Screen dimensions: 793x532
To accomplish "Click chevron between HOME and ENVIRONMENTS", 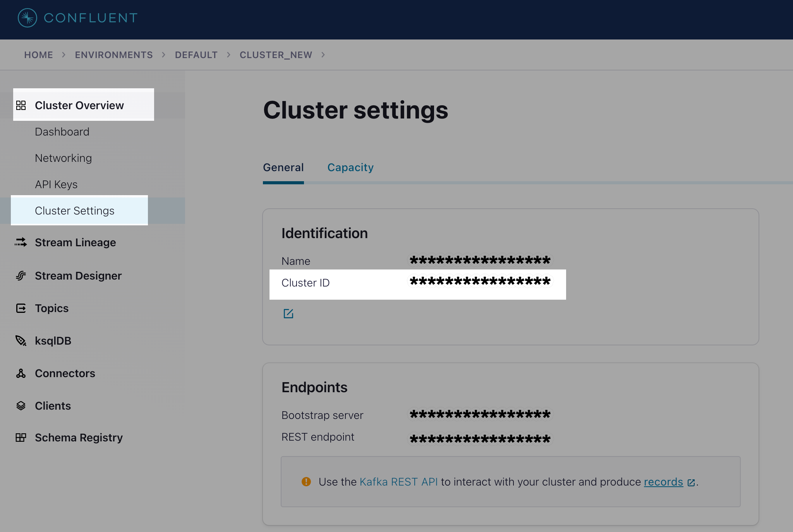I will pyautogui.click(x=64, y=55).
